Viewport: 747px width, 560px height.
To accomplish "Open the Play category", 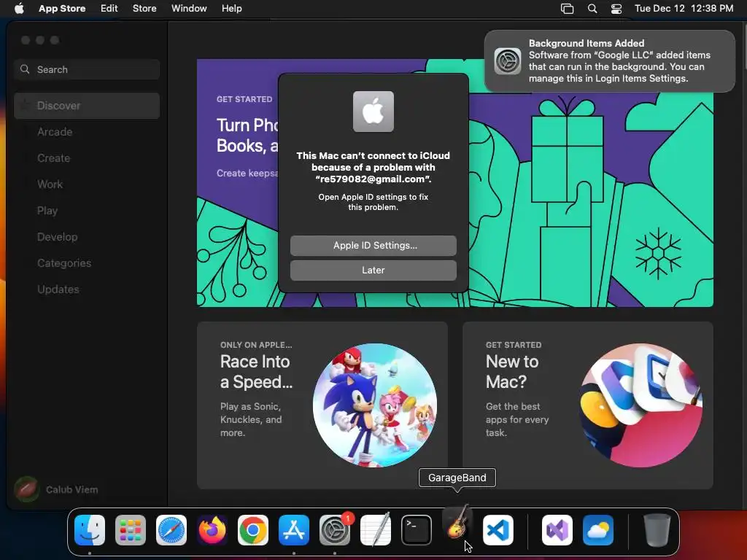I will pos(87,211).
